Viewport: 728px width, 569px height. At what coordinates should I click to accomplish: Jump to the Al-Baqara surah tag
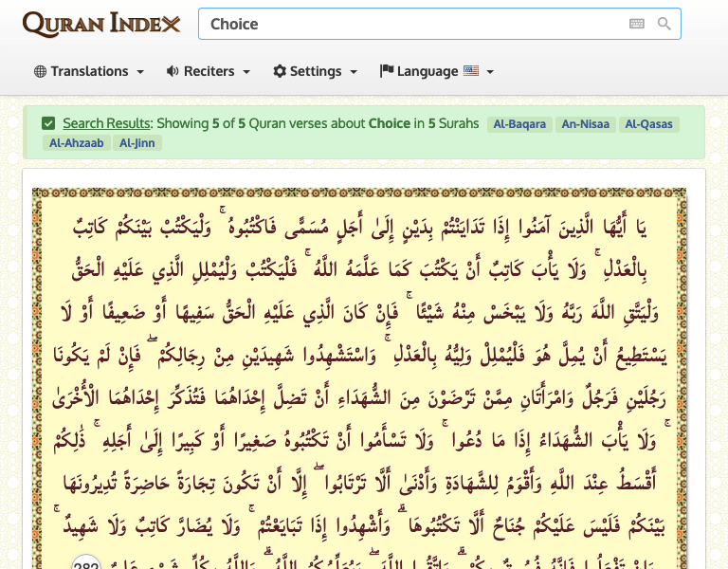click(x=519, y=123)
